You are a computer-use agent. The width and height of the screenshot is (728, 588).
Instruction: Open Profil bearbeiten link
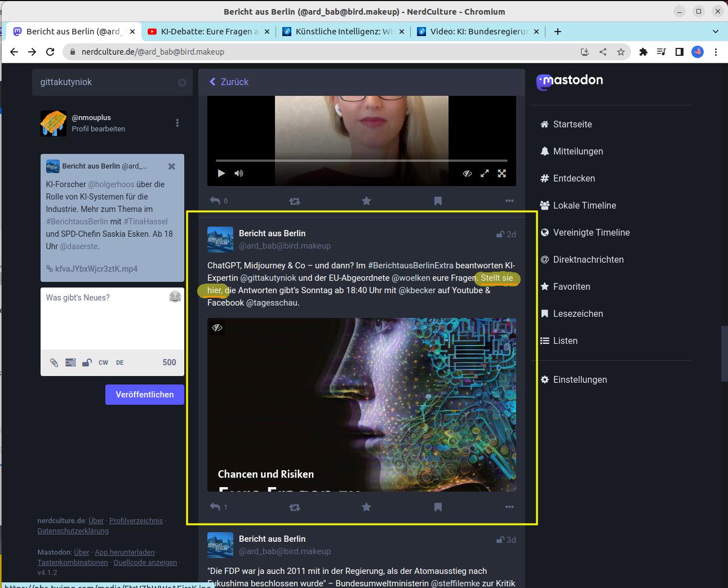coord(99,129)
